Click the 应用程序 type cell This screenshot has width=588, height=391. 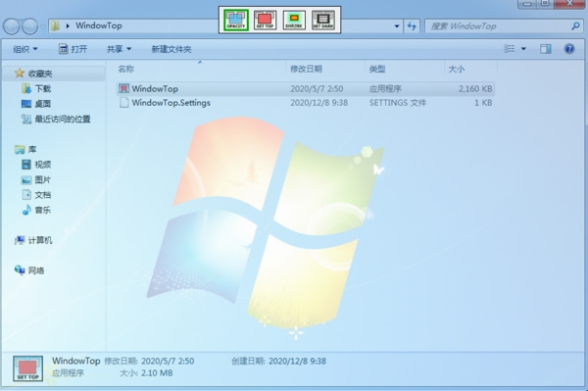[385, 89]
